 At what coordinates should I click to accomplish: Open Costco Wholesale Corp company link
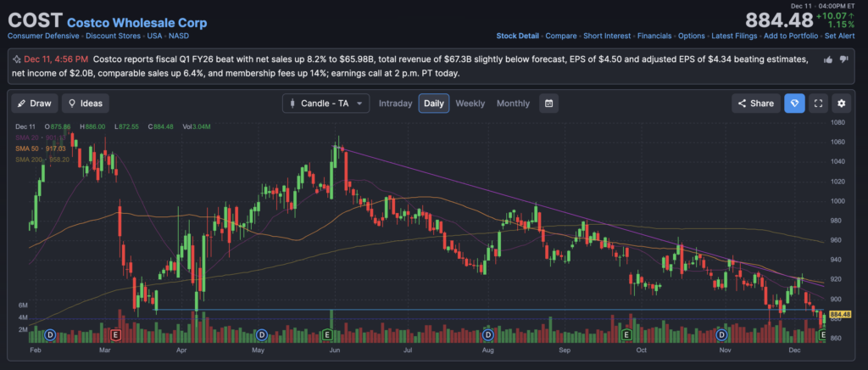[136, 22]
